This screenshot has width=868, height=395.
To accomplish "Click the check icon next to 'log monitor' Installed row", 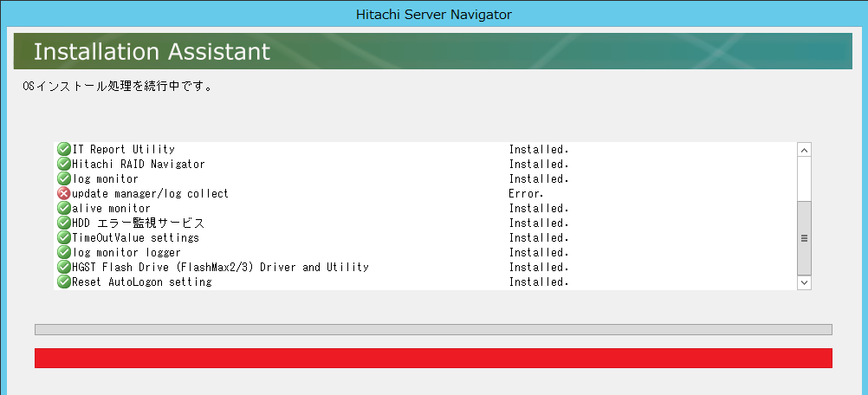I will pos(64,178).
